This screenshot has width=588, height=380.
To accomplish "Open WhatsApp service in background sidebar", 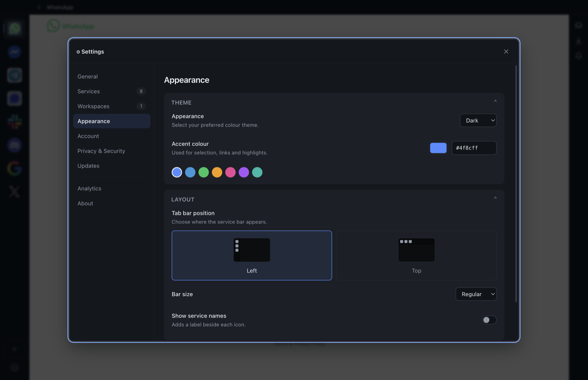I will point(14,29).
